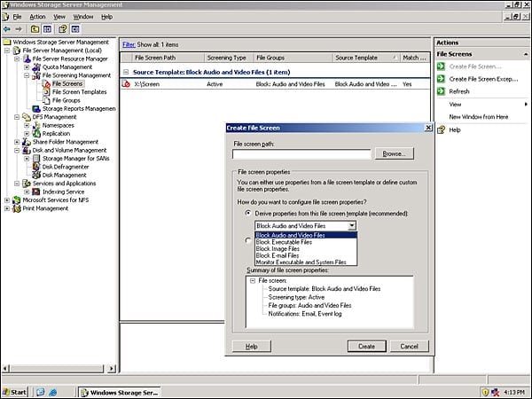The image size is (532, 399).
Task: Select Derive properties from template radio button
Action: [x=248, y=214]
